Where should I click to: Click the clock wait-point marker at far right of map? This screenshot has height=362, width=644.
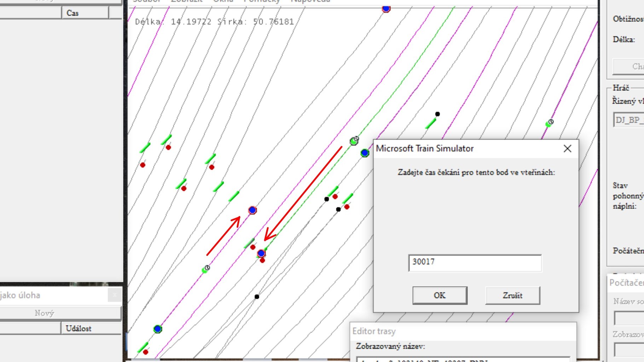(550, 123)
